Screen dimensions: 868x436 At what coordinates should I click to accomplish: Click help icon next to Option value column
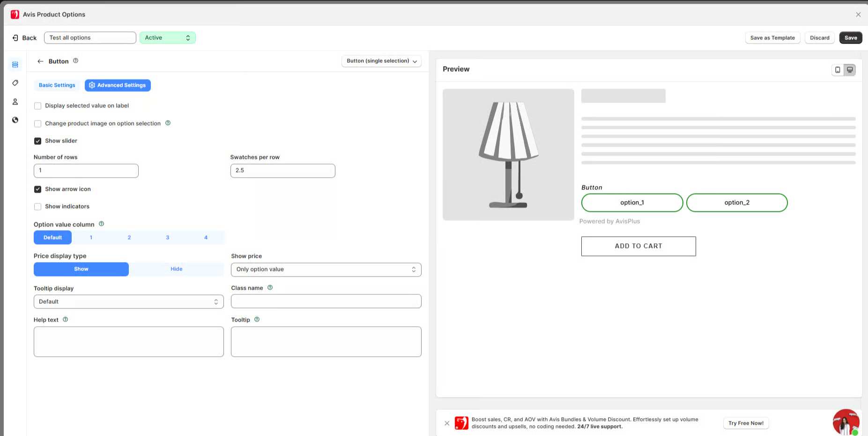(101, 224)
